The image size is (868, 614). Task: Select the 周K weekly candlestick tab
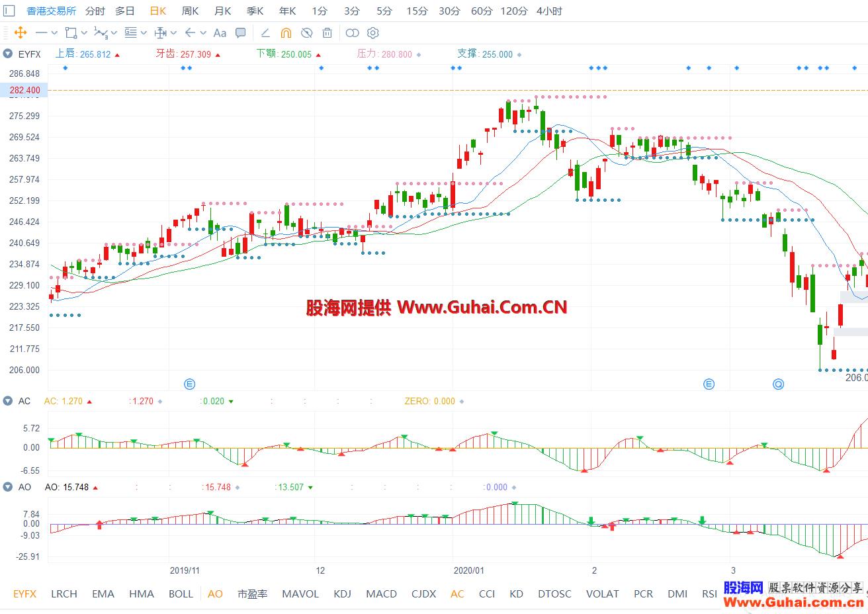[x=191, y=11]
